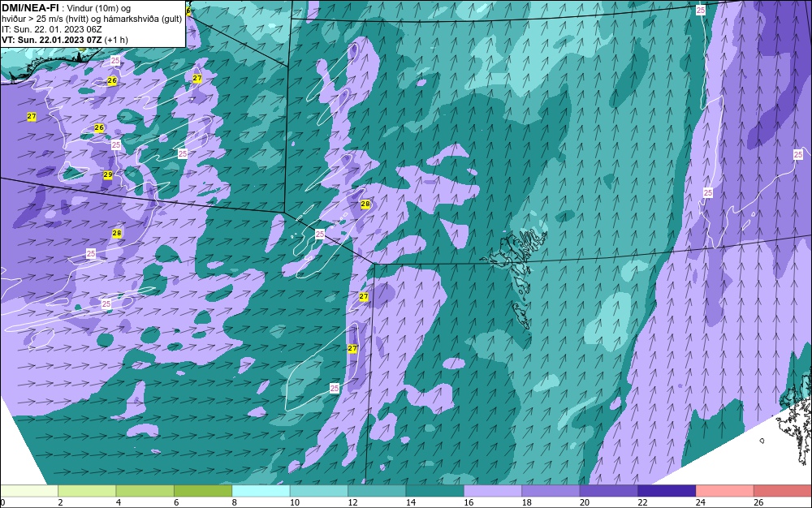Click 'IT: Sun. 22. 01. 2023 06Z' text
The image size is (812, 508).
coord(52,29)
